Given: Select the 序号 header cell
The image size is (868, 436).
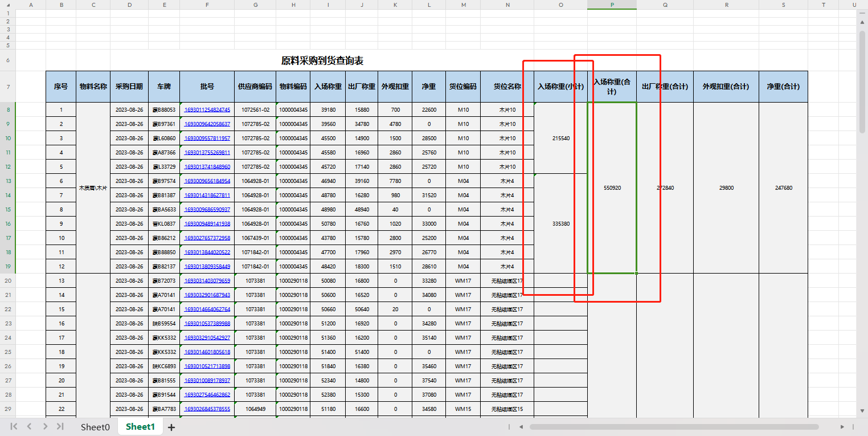Looking at the screenshot, I should pyautogui.click(x=61, y=87).
